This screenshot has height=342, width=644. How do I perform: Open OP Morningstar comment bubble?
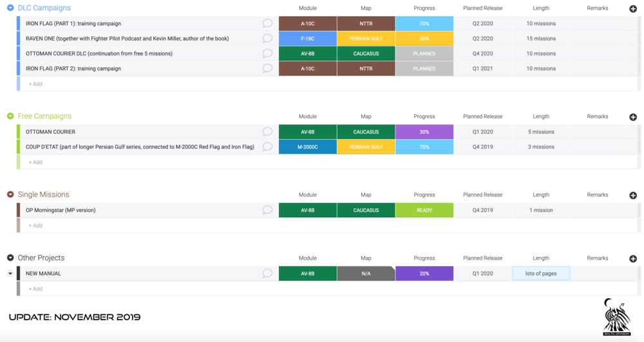[x=267, y=210]
